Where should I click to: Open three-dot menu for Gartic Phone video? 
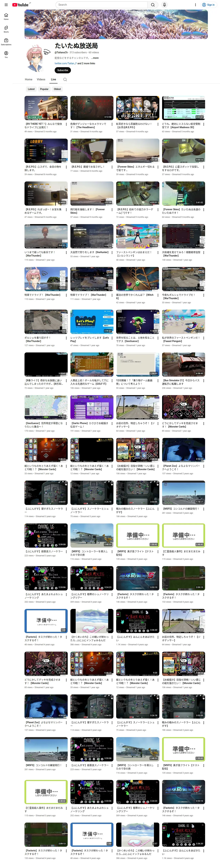tap(112, 424)
